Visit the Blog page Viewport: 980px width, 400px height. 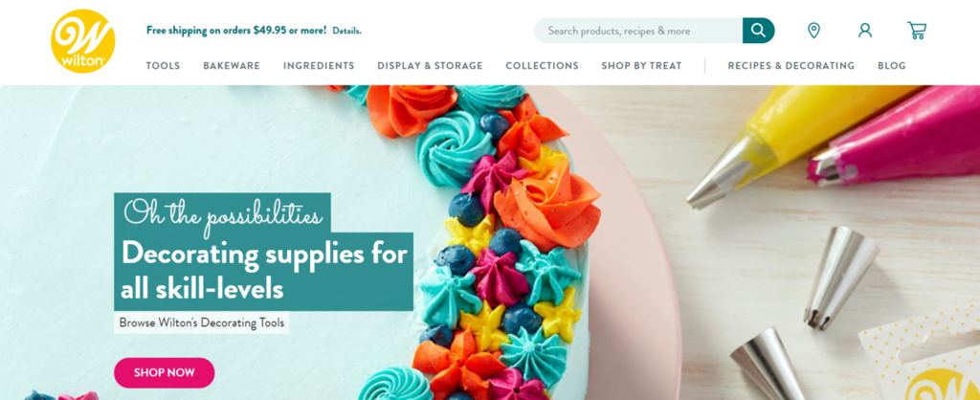(x=891, y=66)
